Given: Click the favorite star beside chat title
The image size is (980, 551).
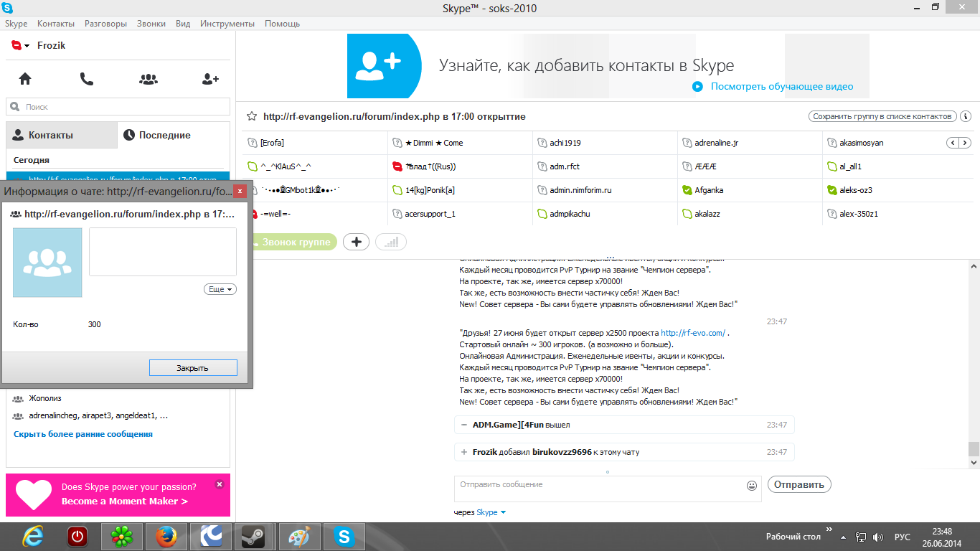Looking at the screenshot, I should [252, 116].
